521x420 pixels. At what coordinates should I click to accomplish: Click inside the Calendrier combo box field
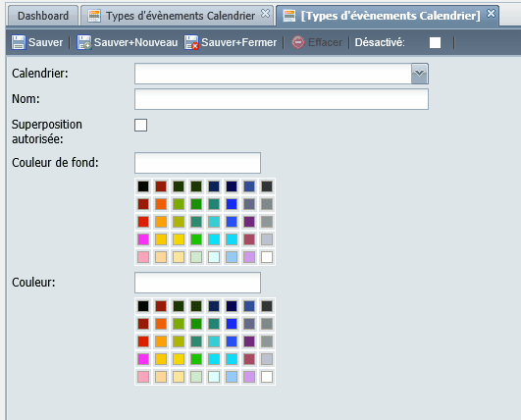(x=273, y=74)
